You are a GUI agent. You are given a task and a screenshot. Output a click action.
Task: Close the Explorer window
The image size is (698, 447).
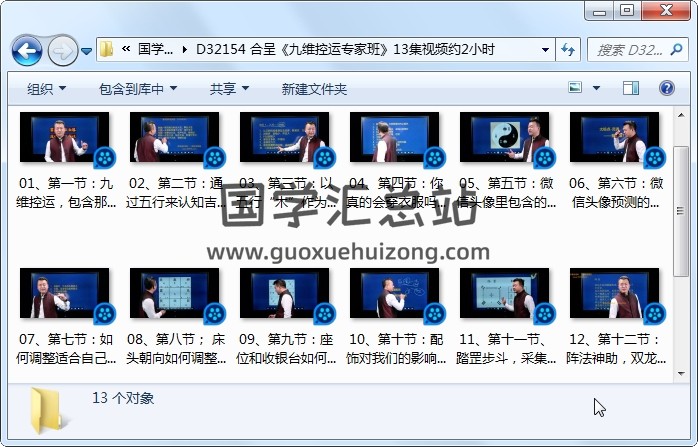point(666,11)
